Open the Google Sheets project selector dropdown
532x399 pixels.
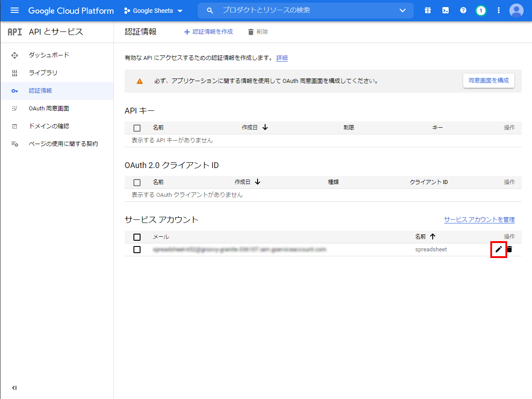pyautogui.click(x=153, y=11)
